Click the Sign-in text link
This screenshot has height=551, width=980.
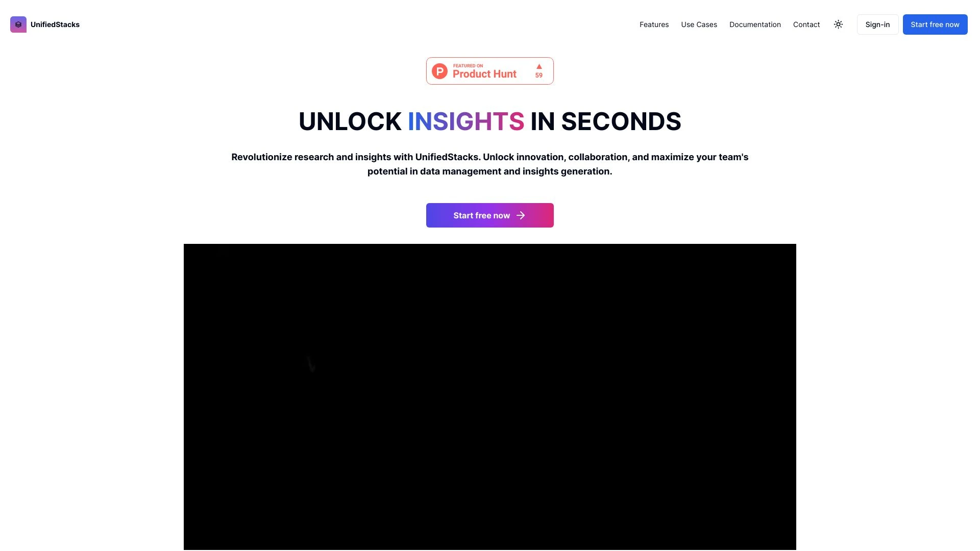878,24
